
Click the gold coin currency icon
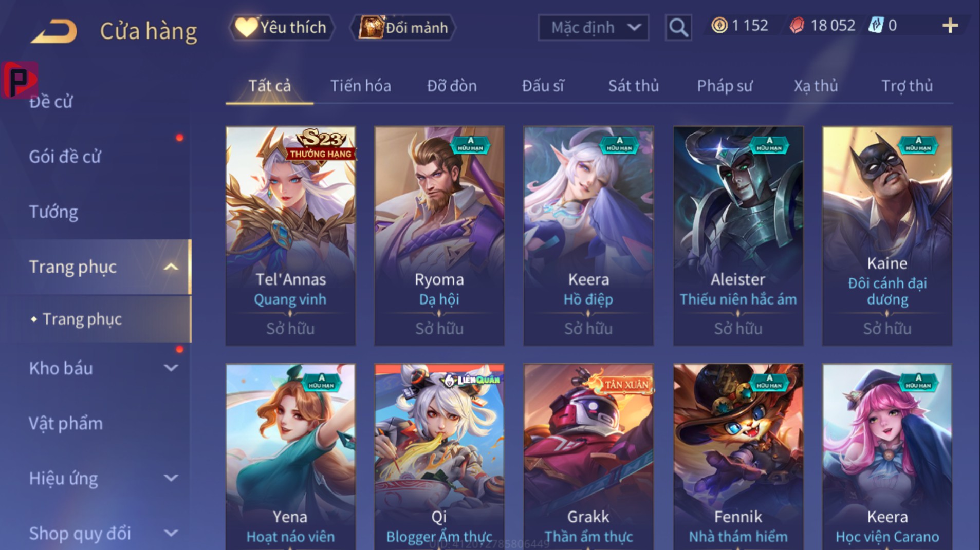click(719, 25)
